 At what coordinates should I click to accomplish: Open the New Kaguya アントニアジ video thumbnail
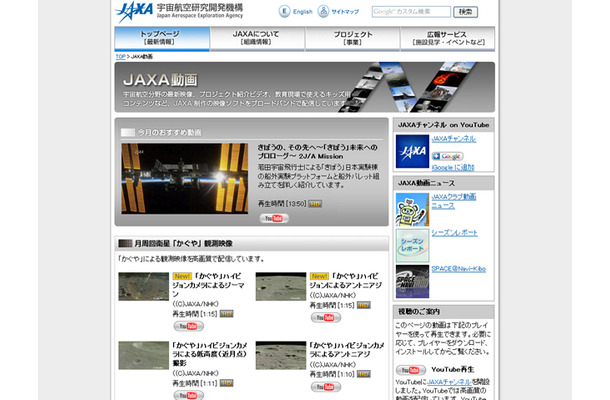click(x=281, y=286)
